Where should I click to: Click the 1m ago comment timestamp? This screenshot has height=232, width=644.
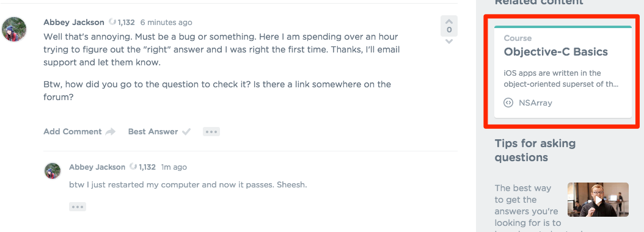[174, 167]
